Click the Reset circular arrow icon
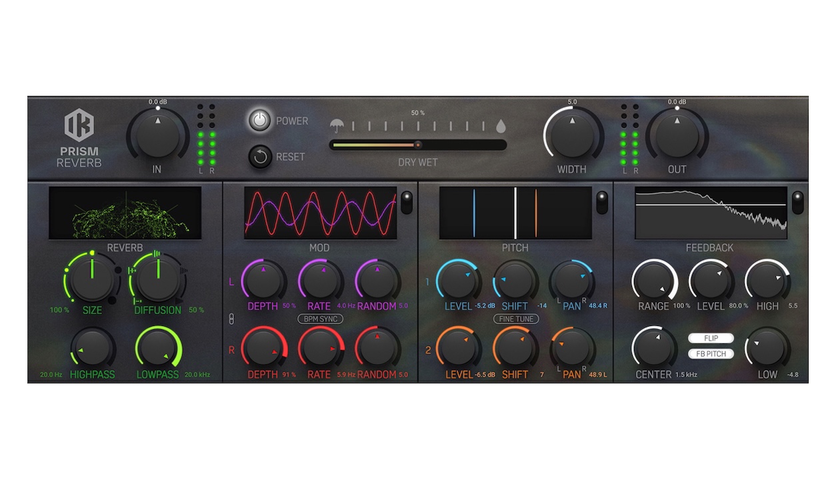Image resolution: width=840 pixels, height=504 pixels. [260, 157]
